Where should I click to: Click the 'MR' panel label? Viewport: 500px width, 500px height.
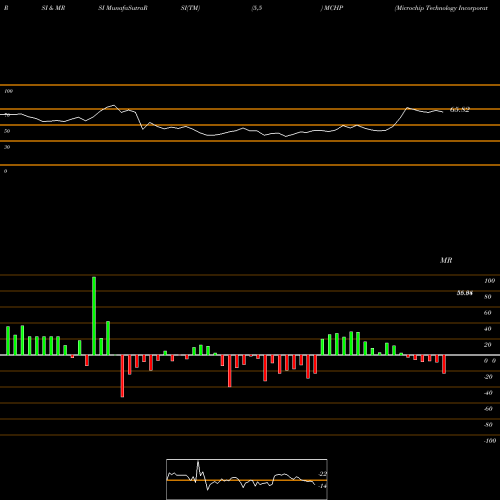point(446,260)
